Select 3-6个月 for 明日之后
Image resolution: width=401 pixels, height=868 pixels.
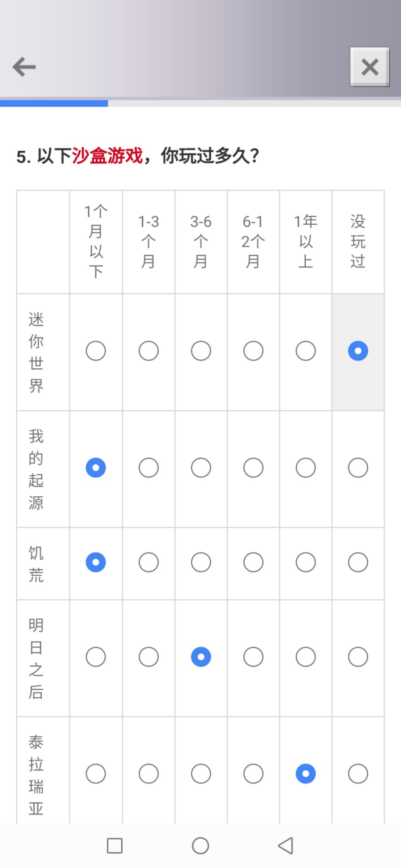tap(201, 657)
